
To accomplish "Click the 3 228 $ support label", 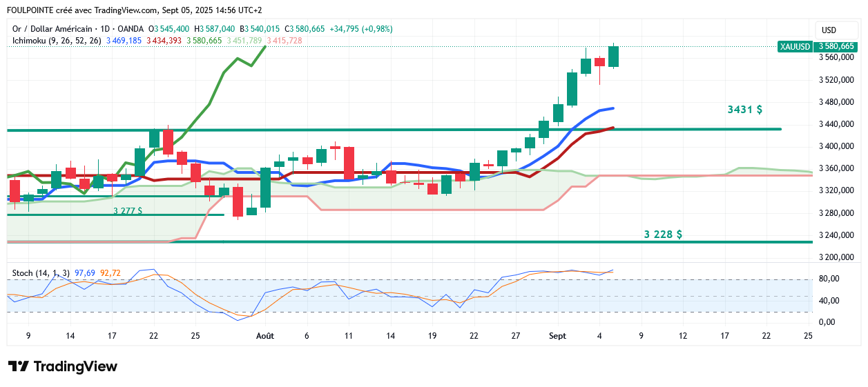I will pyautogui.click(x=663, y=235).
